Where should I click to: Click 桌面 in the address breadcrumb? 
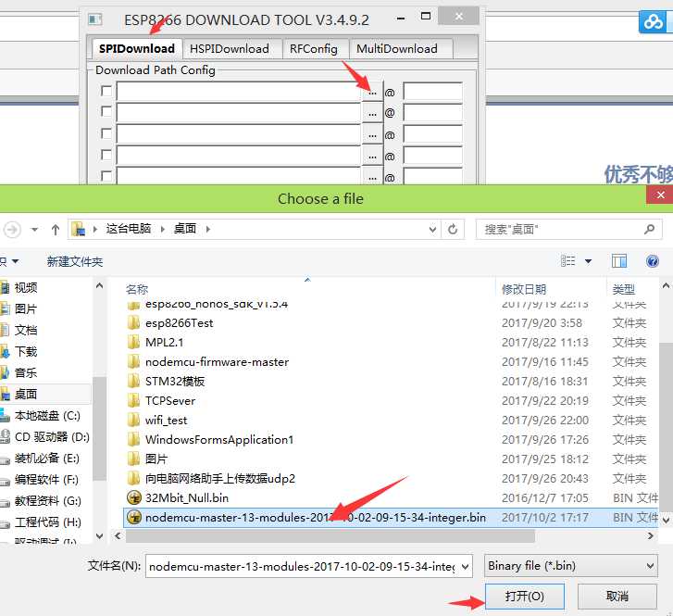(184, 229)
